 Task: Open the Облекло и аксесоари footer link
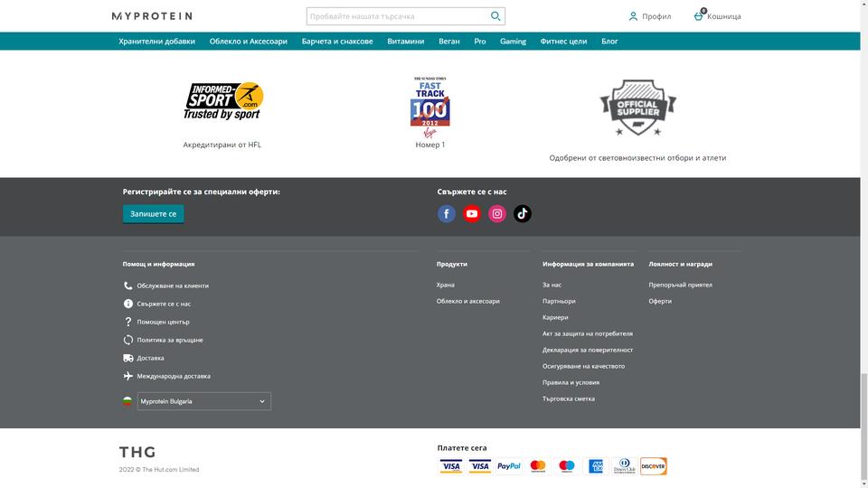pos(467,301)
